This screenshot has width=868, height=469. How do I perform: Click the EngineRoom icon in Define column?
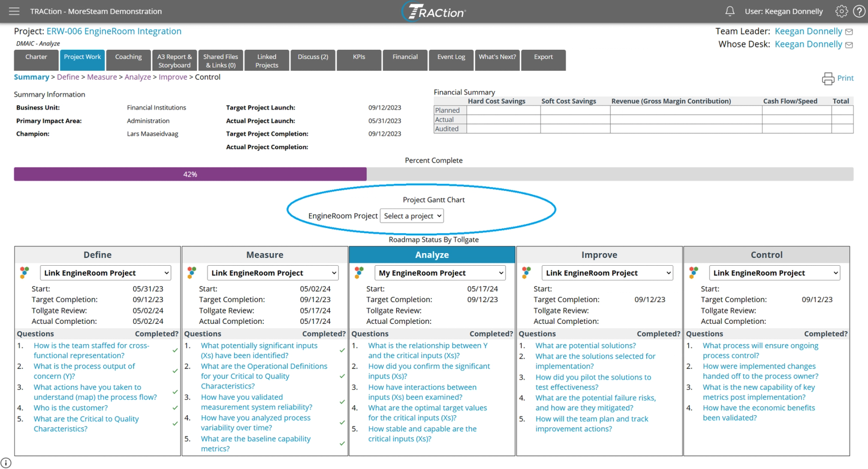(24, 272)
